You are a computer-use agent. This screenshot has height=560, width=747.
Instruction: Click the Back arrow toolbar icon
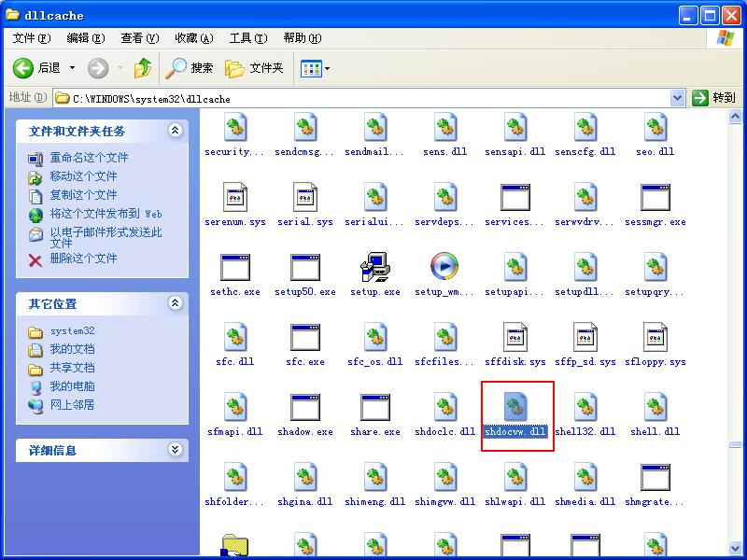coord(22,68)
